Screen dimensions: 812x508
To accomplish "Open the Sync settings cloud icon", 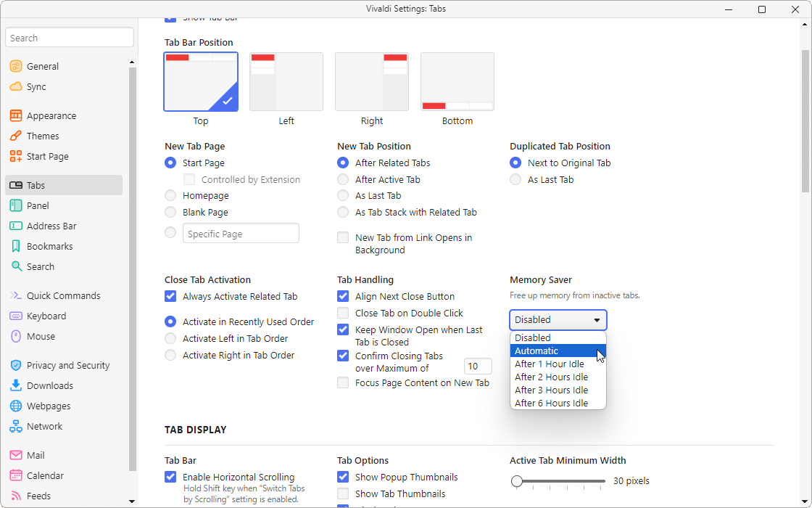I will (16, 86).
